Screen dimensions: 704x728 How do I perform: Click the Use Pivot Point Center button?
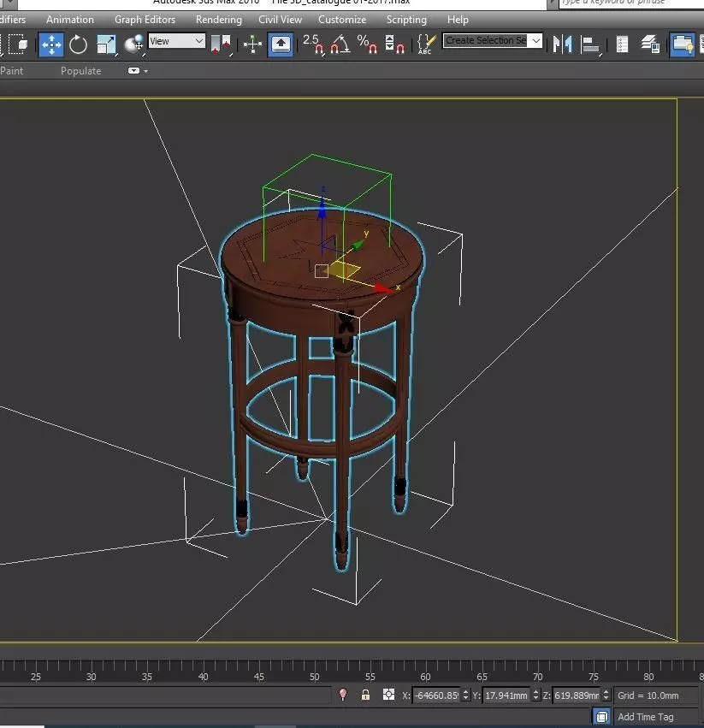[x=222, y=44]
